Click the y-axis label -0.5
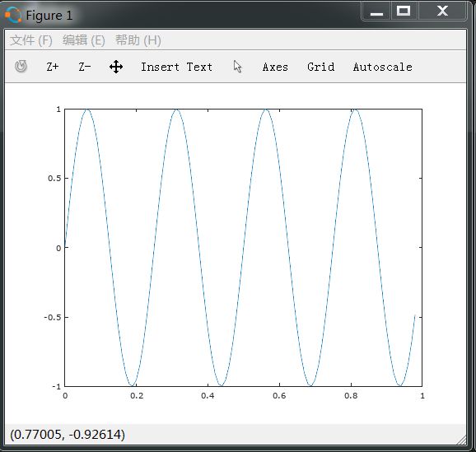 [52, 317]
